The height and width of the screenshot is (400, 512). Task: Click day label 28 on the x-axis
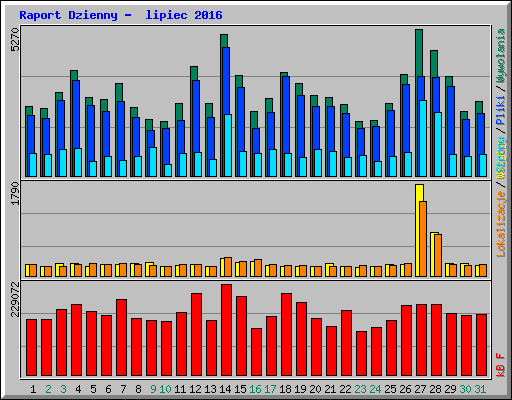pos(435,389)
